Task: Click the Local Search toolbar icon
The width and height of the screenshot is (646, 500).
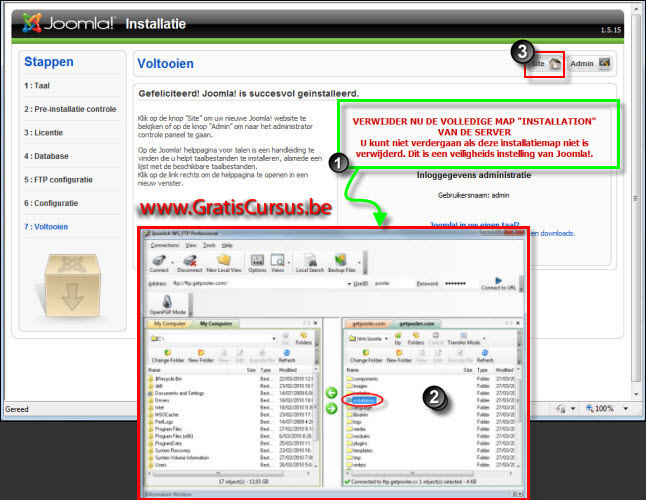Action: 310,263
